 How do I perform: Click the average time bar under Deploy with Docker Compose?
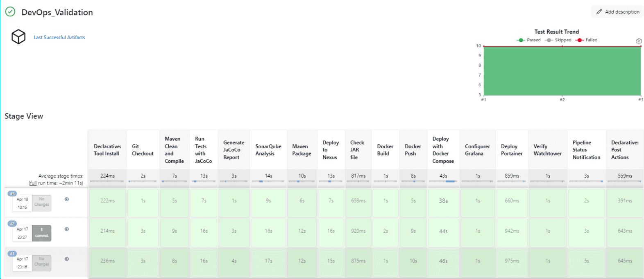click(x=443, y=181)
